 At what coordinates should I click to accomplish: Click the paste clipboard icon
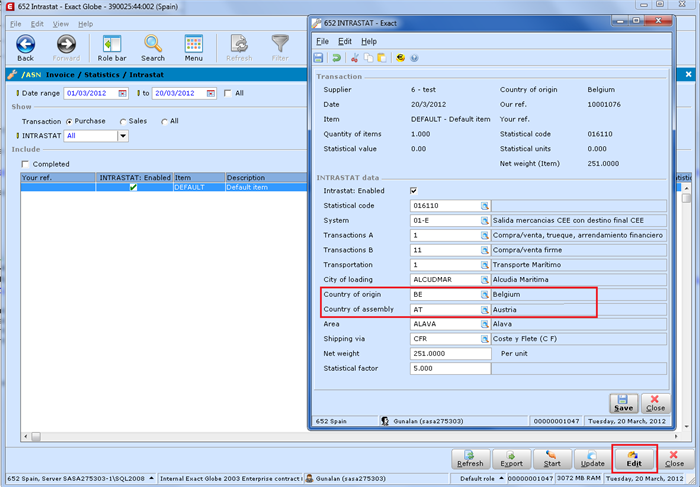(x=382, y=58)
